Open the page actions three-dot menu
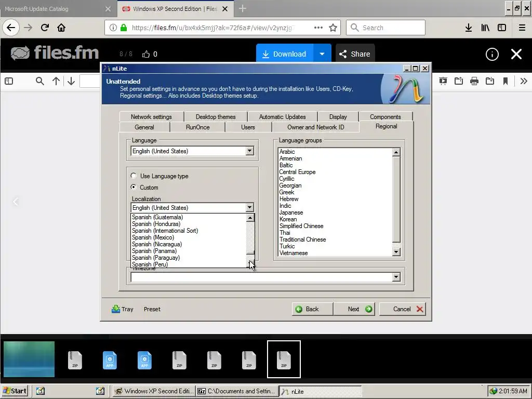532x399 pixels. (318, 28)
